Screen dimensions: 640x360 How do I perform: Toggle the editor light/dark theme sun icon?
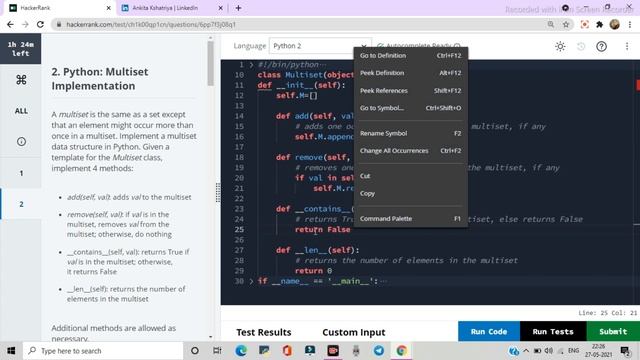[x=560, y=46]
